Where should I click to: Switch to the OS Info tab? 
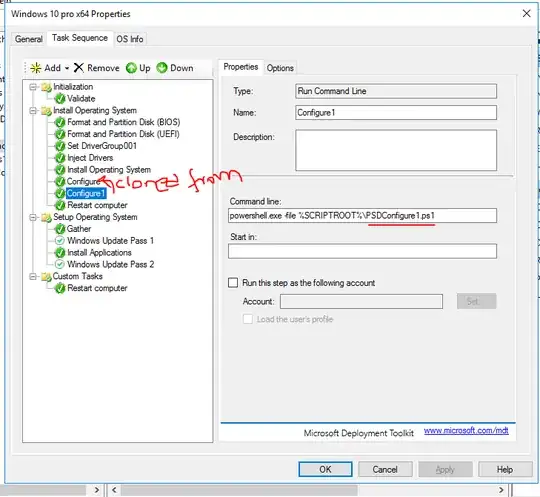pyautogui.click(x=130, y=39)
